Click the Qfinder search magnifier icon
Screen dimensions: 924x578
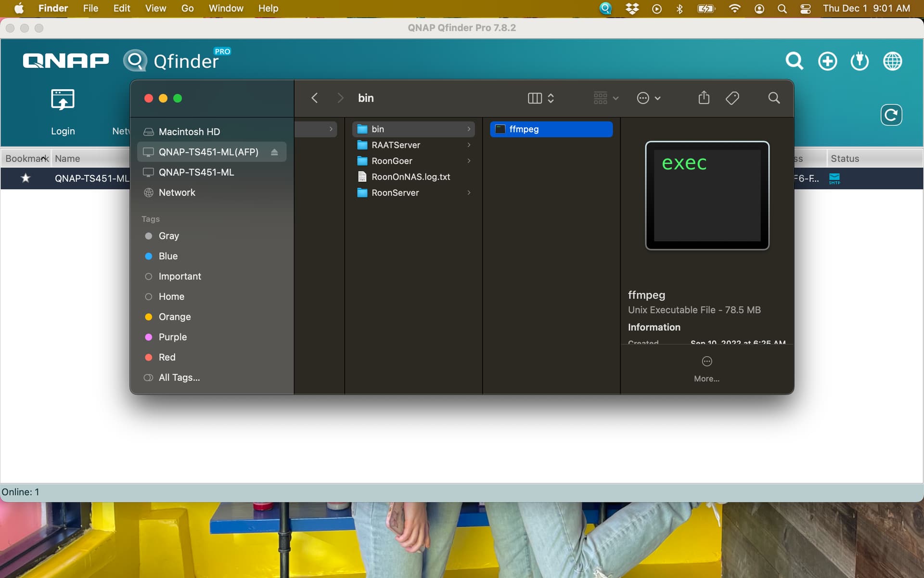tap(794, 61)
